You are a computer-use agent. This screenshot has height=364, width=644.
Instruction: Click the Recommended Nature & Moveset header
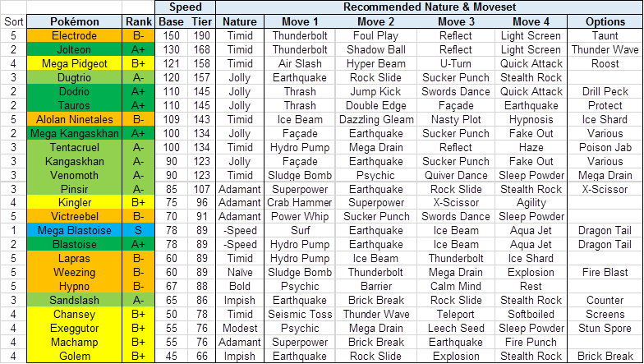coord(429,7)
